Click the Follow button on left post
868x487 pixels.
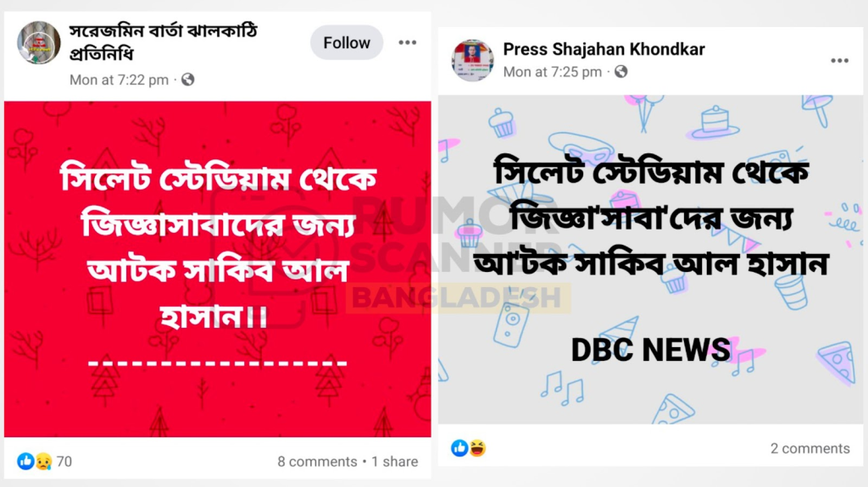pyautogui.click(x=347, y=42)
